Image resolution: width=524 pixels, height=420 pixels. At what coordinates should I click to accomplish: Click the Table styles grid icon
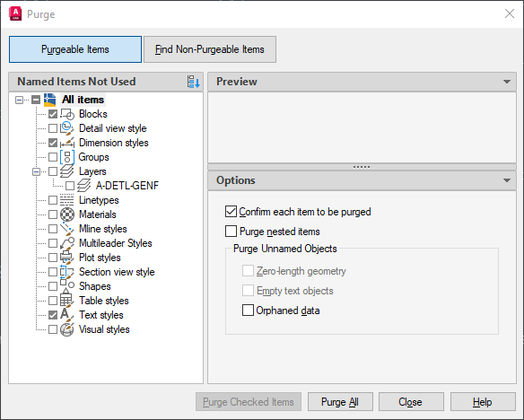[66, 301]
